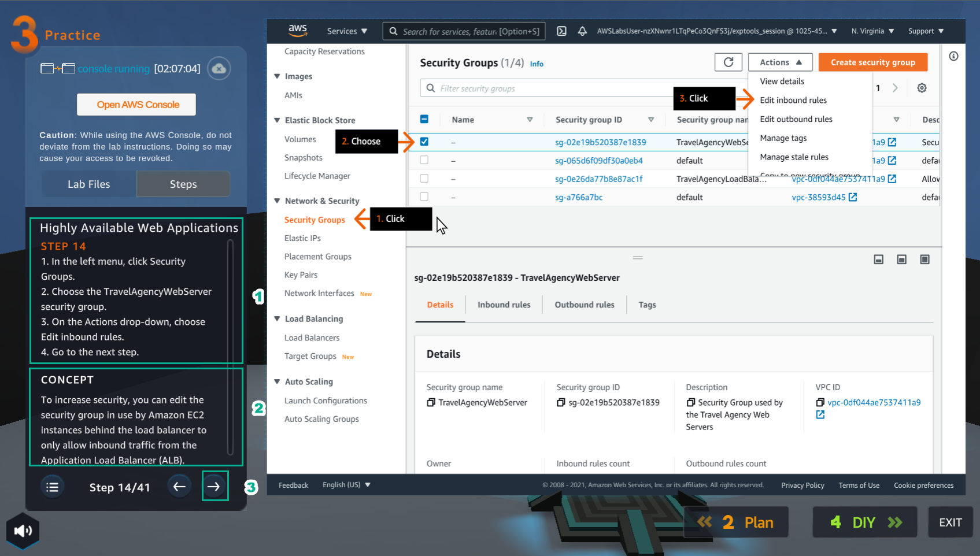980x556 pixels.
Task: Click the Open AWS Console button
Action: (138, 105)
